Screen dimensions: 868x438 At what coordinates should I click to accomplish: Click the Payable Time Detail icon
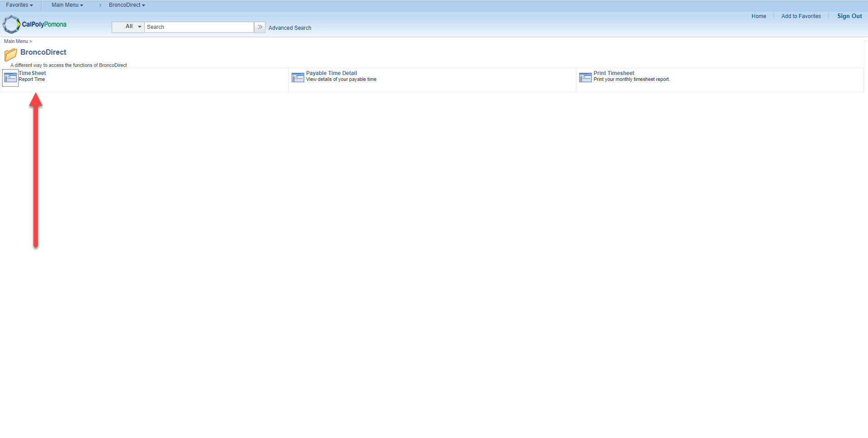tap(297, 77)
